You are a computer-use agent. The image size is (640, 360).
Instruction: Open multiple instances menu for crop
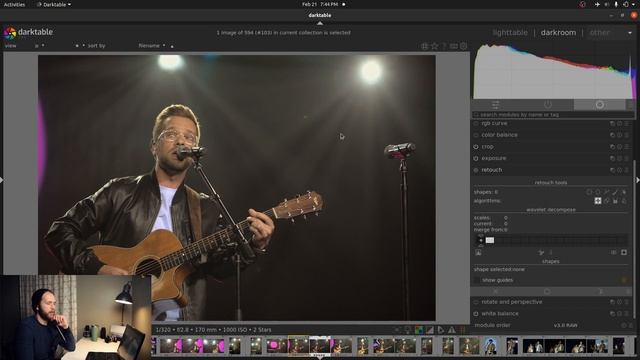[x=612, y=147]
